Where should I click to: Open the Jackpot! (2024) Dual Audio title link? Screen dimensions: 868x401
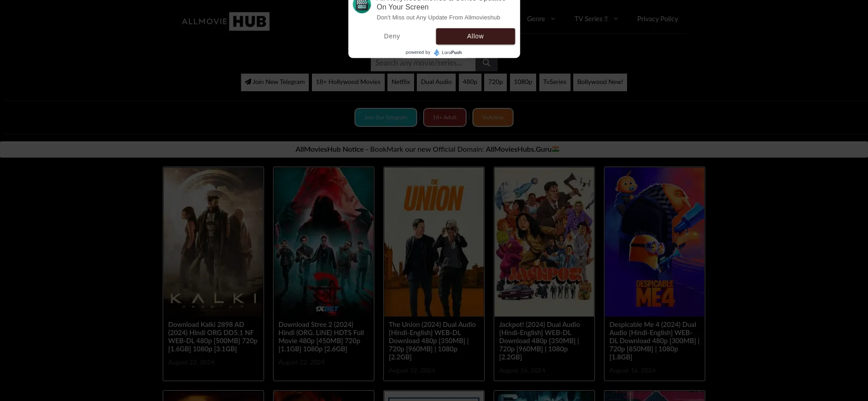pyautogui.click(x=540, y=341)
